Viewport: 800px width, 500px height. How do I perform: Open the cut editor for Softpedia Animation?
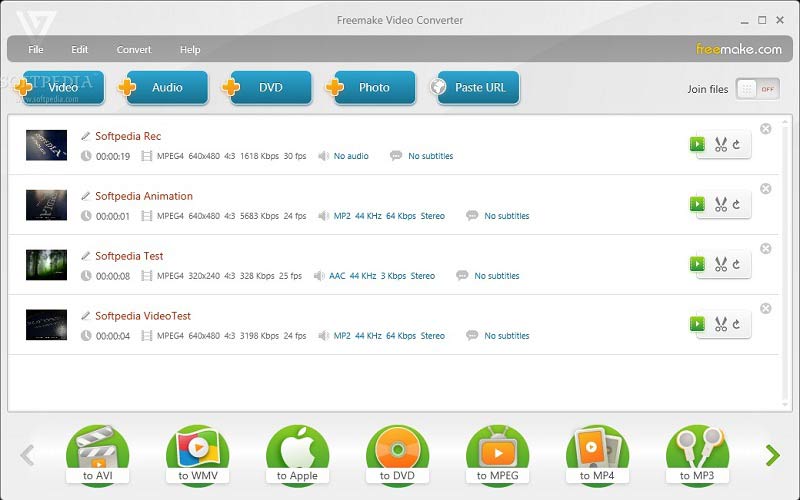pyautogui.click(x=720, y=205)
